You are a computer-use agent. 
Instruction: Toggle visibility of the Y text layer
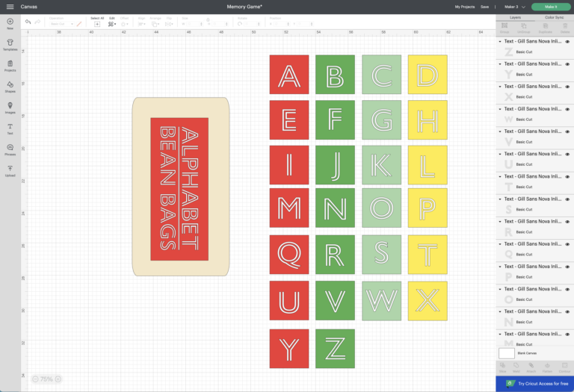point(567,64)
